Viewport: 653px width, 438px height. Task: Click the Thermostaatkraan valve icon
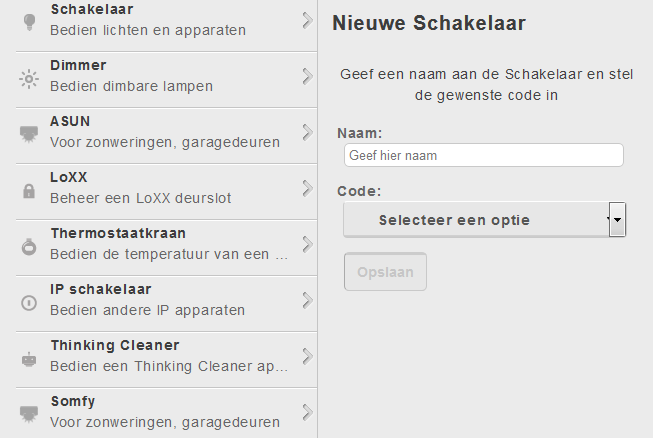tap(28, 246)
